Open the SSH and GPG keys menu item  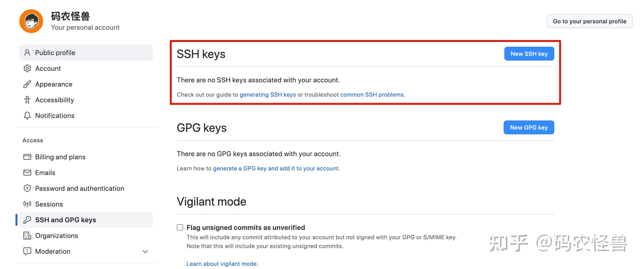[x=65, y=220]
